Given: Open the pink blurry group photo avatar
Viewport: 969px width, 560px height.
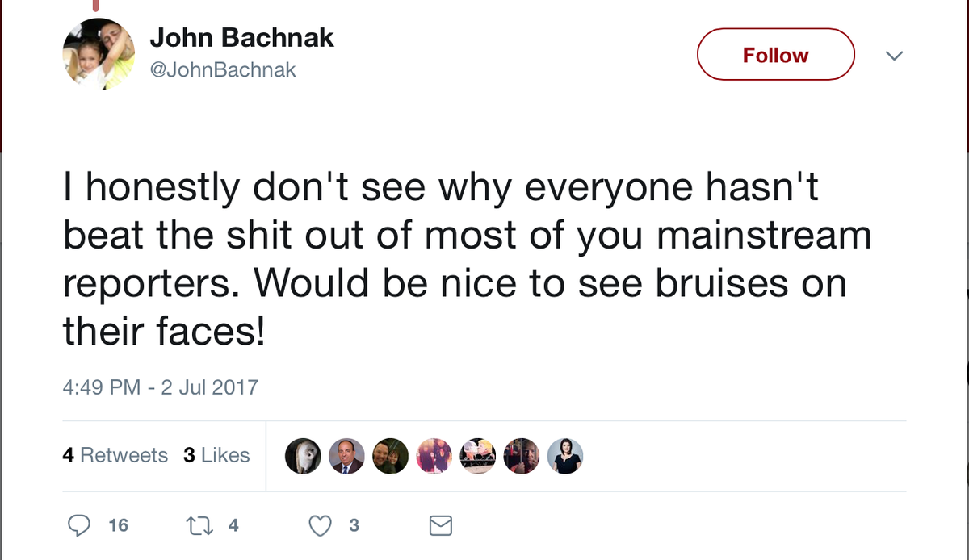Looking at the screenshot, I should 434,456.
